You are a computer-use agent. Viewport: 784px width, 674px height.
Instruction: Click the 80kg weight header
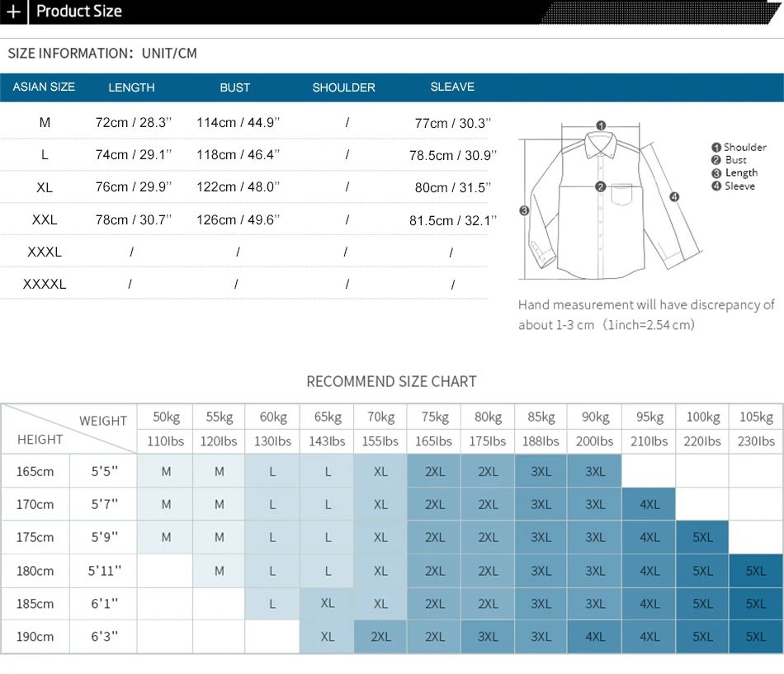(488, 417)
